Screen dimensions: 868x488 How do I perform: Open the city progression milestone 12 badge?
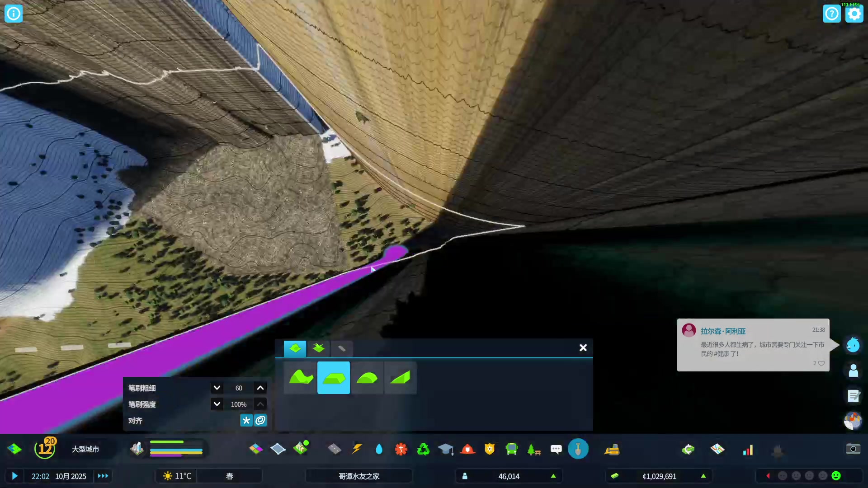45,448
